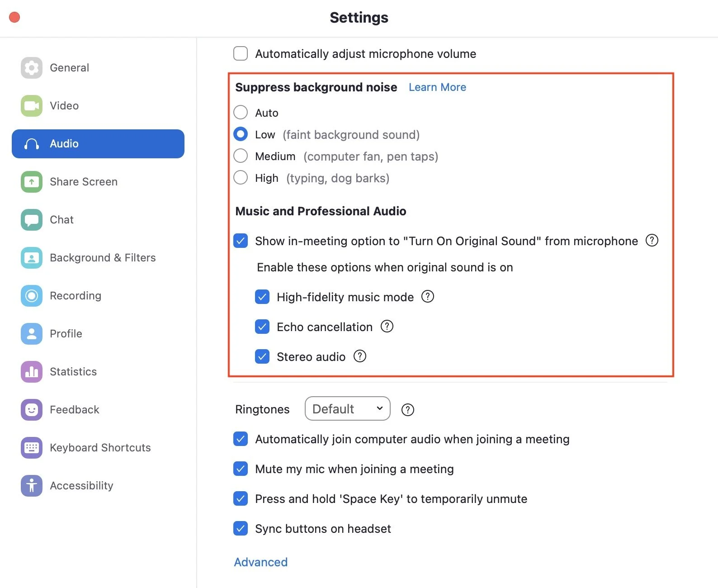
Task: Uncheck Echo cancellation checkbox
Action: coord(262,327)
